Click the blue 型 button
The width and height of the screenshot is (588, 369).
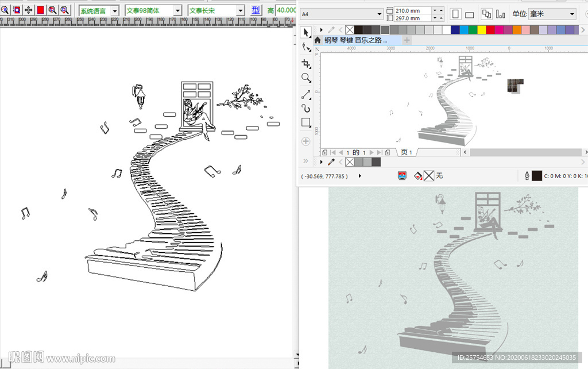point(256,10)
